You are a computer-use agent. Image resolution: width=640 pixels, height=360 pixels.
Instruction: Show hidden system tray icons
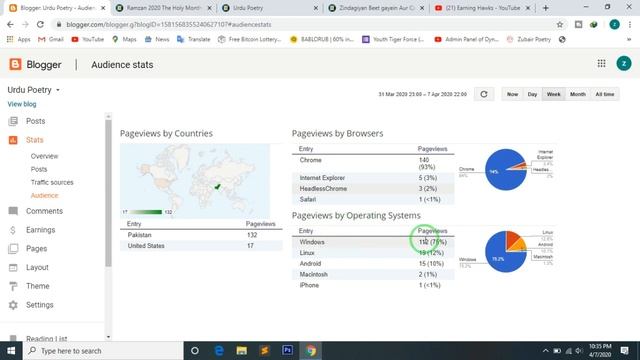[x=545, y=351]
